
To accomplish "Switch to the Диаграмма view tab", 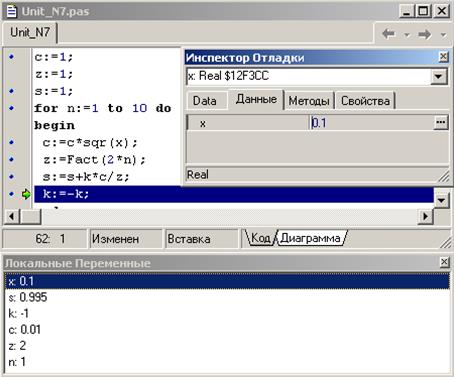I will [x=310, y=238].
